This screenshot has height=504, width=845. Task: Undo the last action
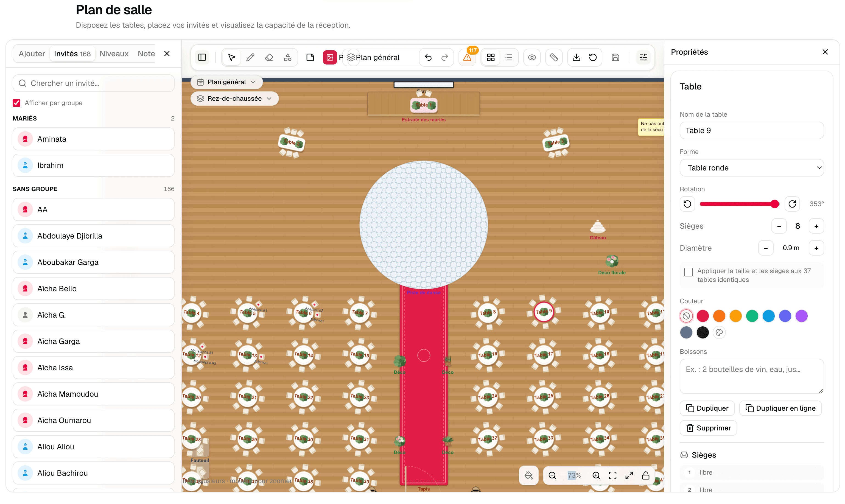coord(428,57)
